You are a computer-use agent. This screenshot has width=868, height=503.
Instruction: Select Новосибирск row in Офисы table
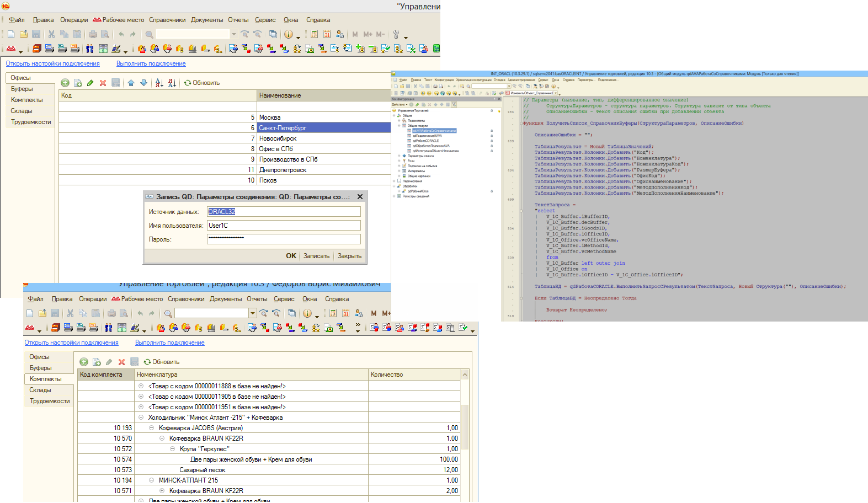[225, 138]
